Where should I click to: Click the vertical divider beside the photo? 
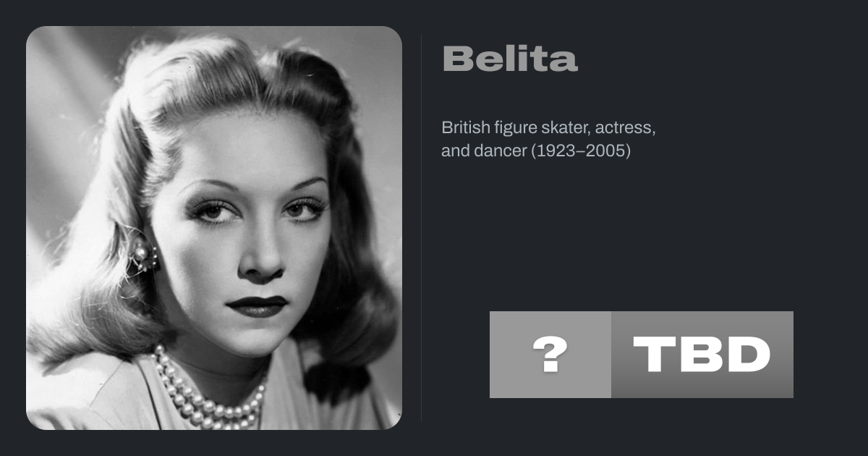(422, 228)
